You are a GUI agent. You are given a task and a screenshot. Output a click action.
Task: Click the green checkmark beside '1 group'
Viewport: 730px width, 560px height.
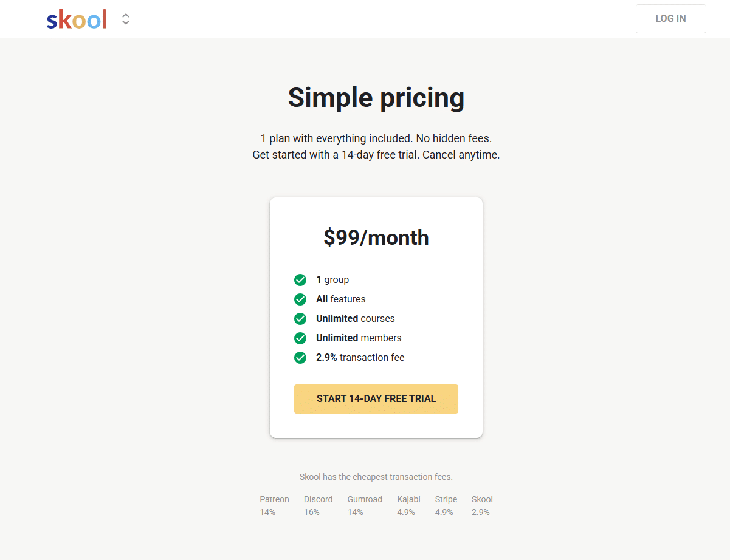click(300, 280)
